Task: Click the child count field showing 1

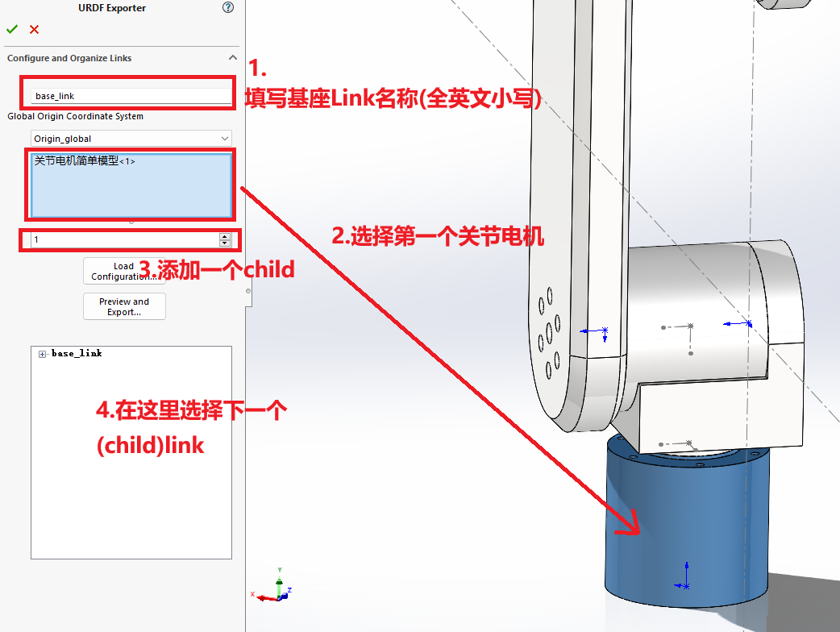Action: tap(121, 239)
